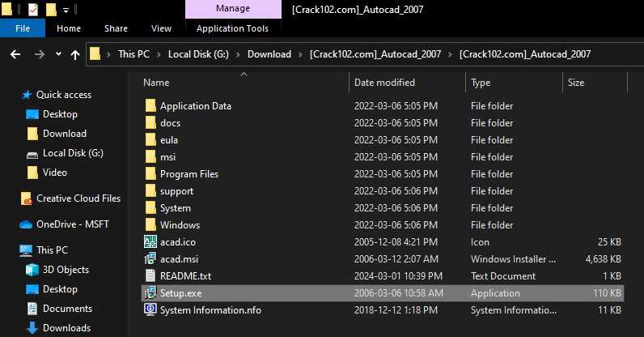644x337 pixels.
Task: Open 3D Objects in navigation pane
Action: click(x=32, y=270)
